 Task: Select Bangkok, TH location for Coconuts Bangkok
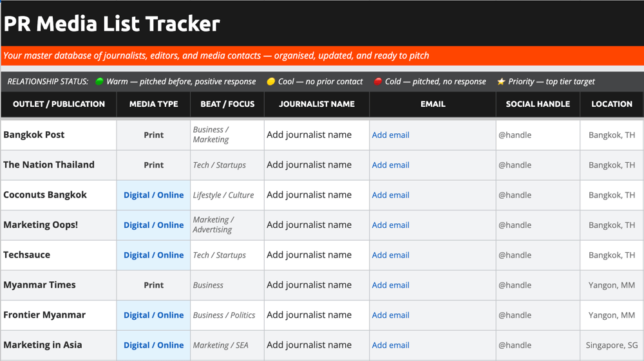(612, 195)
